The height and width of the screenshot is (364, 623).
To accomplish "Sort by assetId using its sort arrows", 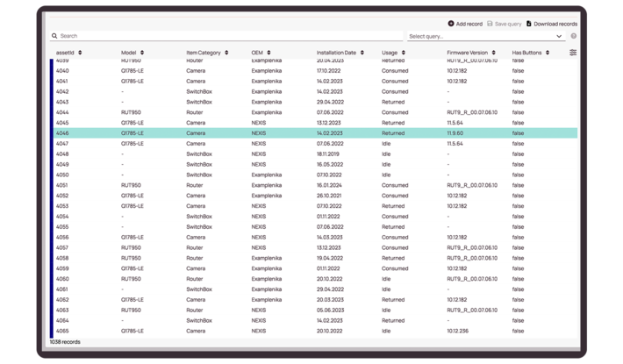I will click(80, 53).
